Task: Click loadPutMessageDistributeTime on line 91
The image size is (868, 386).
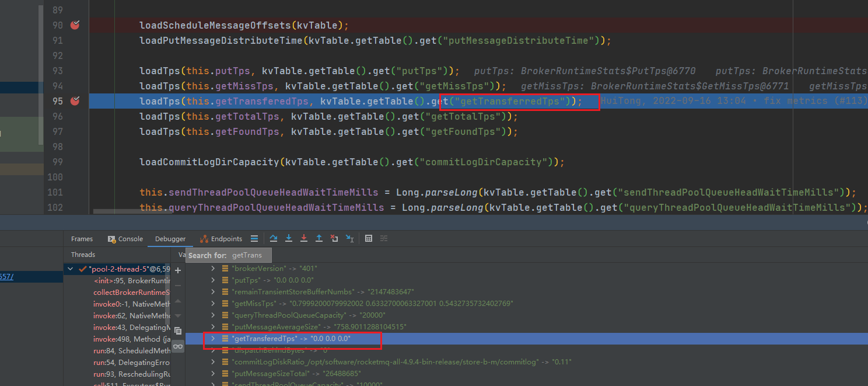Action: [x=221, y=40]
